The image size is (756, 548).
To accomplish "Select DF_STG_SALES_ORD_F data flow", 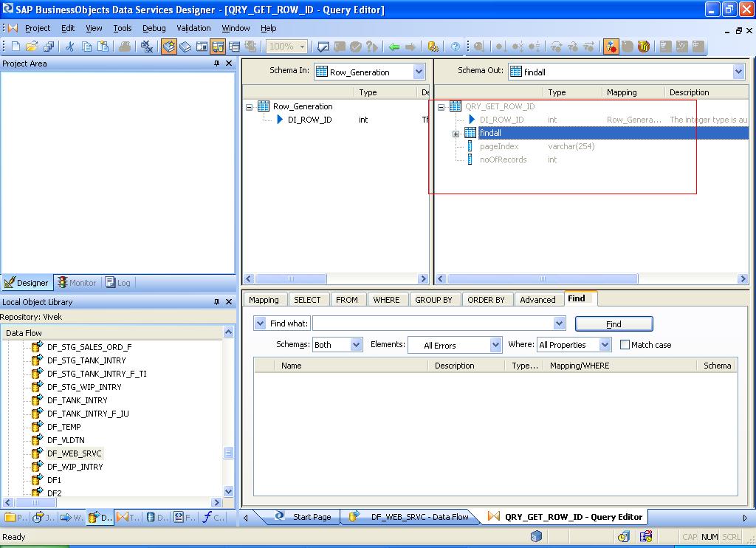I will click(89, 347).
